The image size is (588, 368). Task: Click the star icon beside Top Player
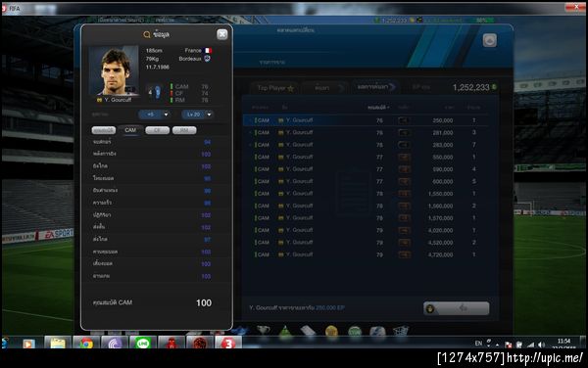coord(291,88)
